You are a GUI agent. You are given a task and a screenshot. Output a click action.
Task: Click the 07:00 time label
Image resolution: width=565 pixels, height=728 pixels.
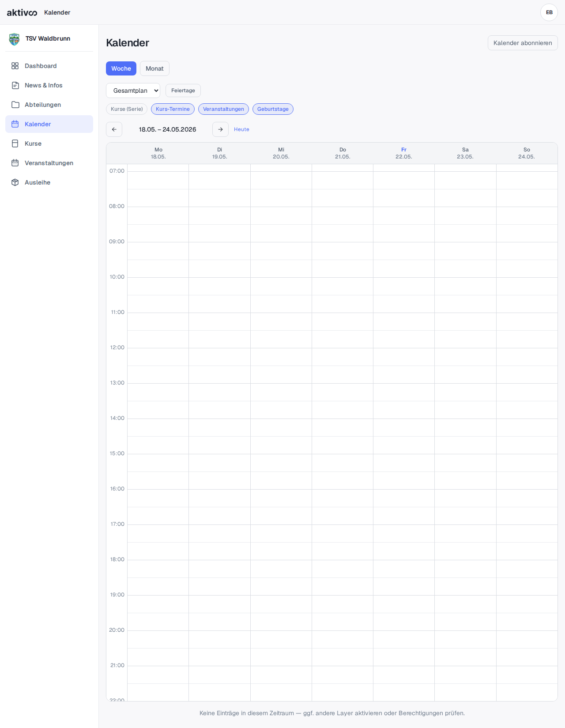pyautogui.click(x=117, y=171)
